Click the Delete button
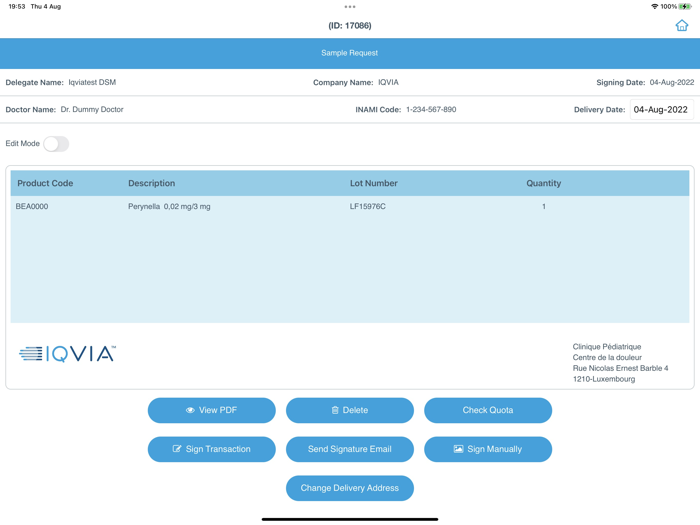Screen dimensions: 700x525 (x=350, y=410)
